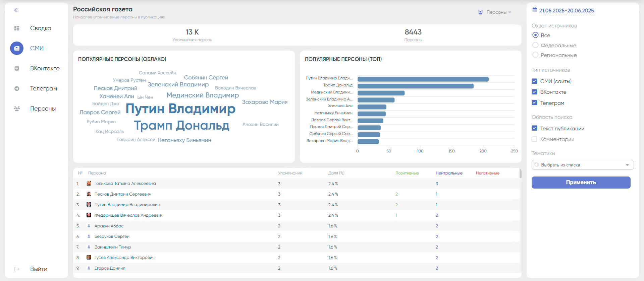The height and width of the screenshot is (281, 644).
Task: Click the СМИ newspaper icon
Action: (17, 48)
